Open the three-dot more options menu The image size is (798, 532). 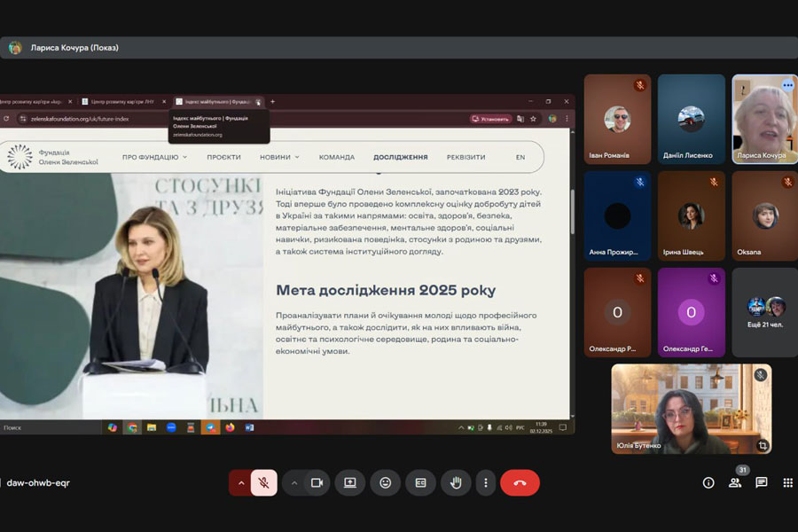pos(484,482)
